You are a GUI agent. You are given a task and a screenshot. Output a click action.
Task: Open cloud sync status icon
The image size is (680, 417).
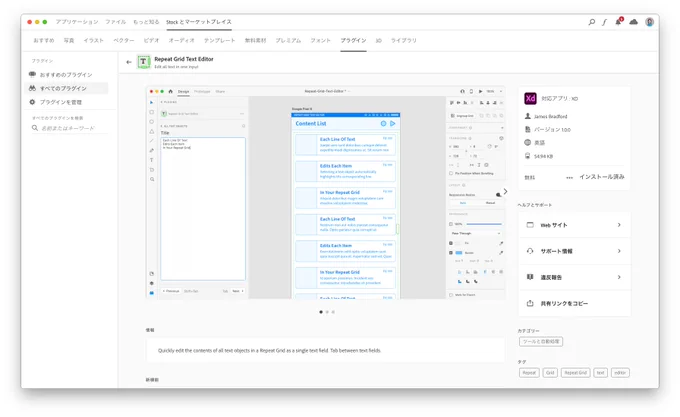pyautogui.click(x=634, y=22)
